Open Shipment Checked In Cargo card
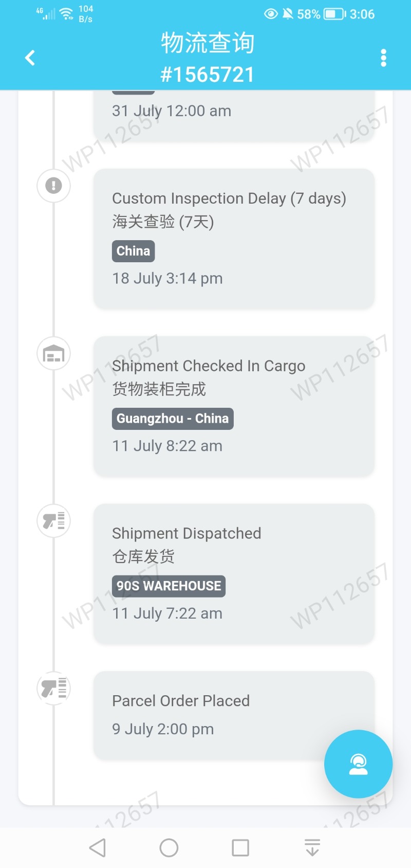 (x=234, y=406)
